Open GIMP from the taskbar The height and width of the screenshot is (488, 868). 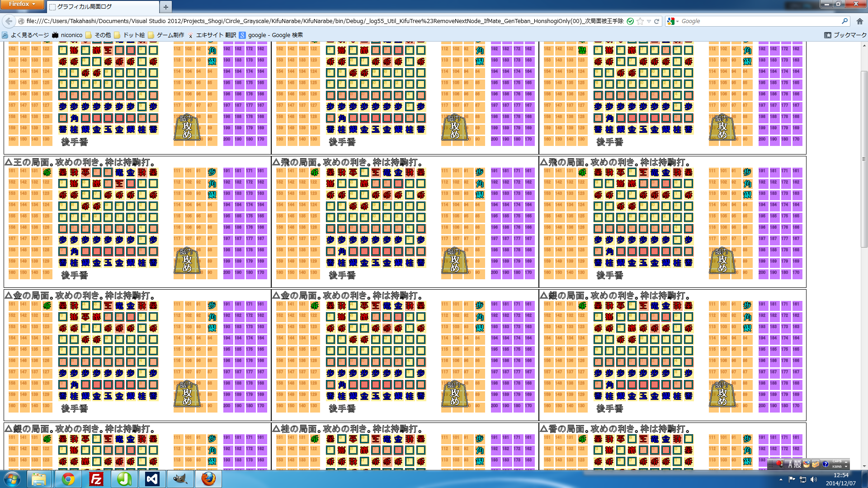click(x=180, y=479)
